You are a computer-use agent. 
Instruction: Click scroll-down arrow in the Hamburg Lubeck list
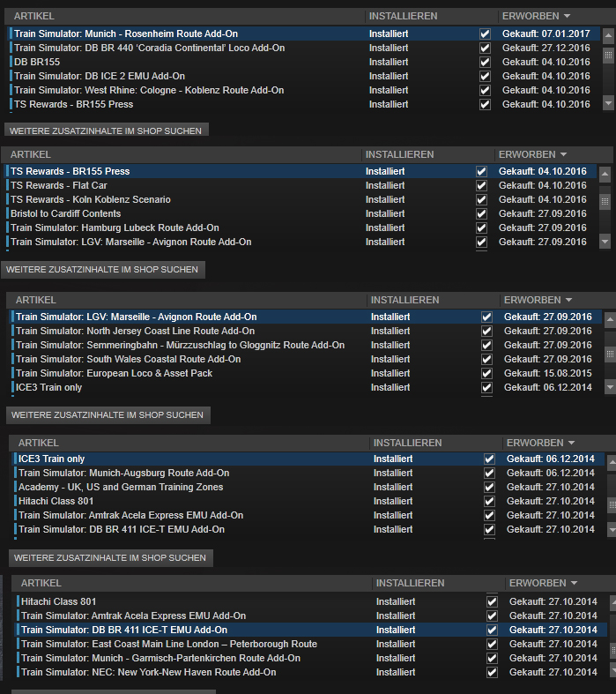pos(605,242)
